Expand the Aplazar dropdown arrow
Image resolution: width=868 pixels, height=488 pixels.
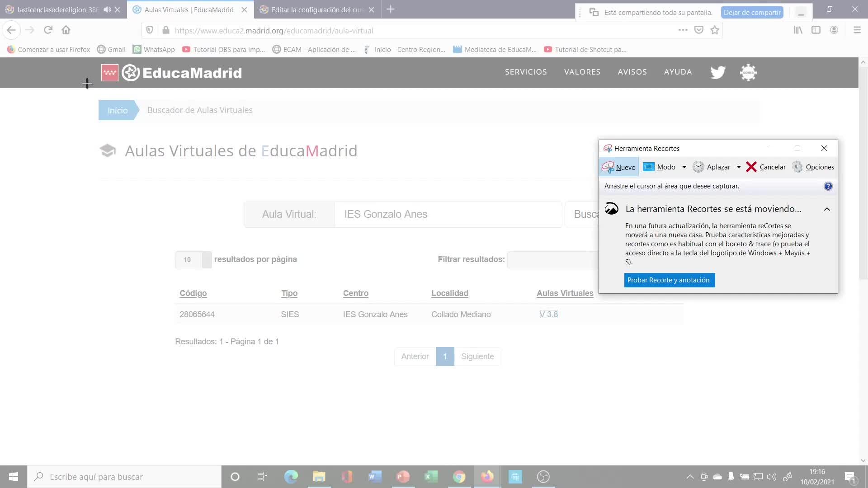[x=739, y=167]
